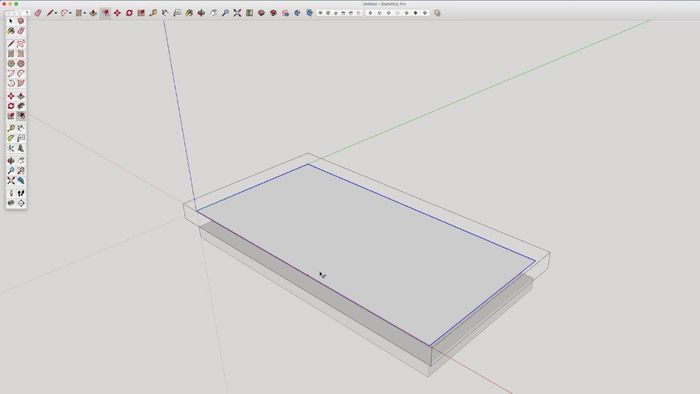The height and width of the screenshot is (394, 700).
Task: Choose the Position Camera tool
Action: pyautogui.click(x=11, y=193)
